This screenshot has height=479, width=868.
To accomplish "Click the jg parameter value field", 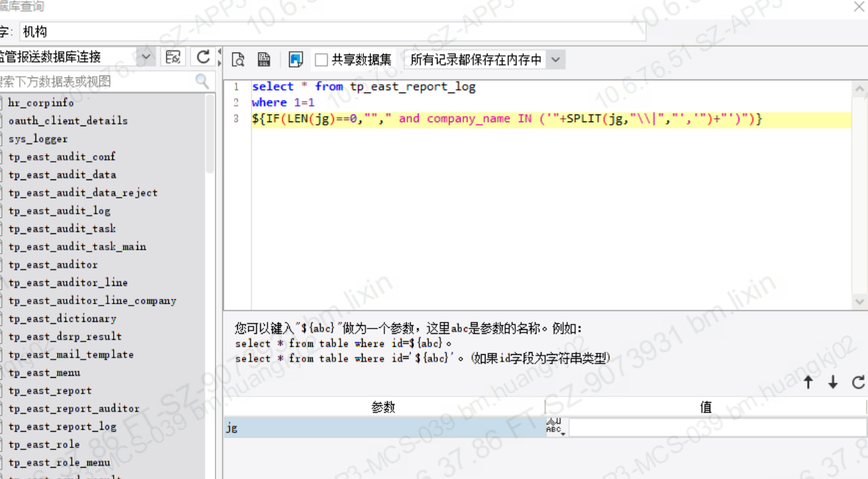I will coord(717,427).
